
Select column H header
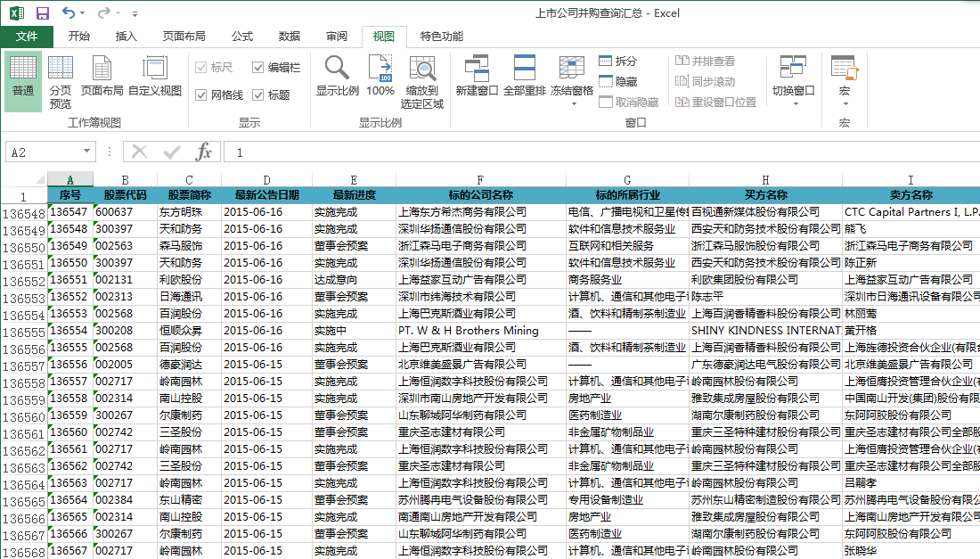click(x=765, y=179)
